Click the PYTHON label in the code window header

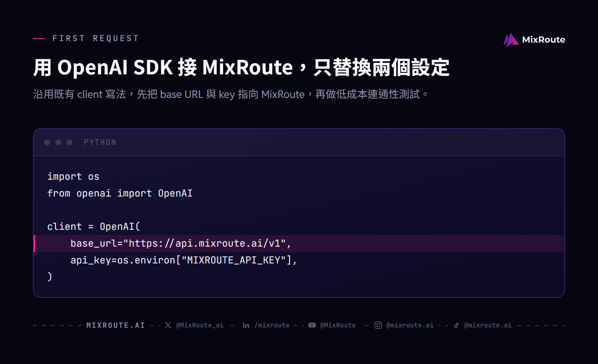point(100,142)
